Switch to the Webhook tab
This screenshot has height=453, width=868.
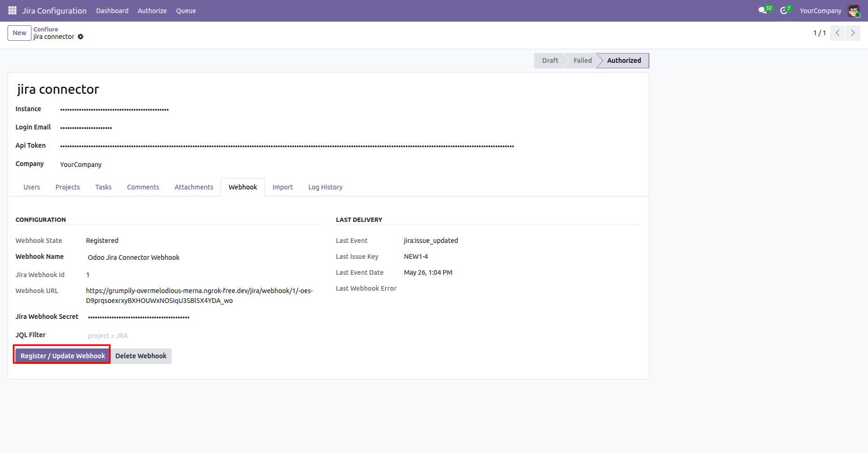(243, 187)
